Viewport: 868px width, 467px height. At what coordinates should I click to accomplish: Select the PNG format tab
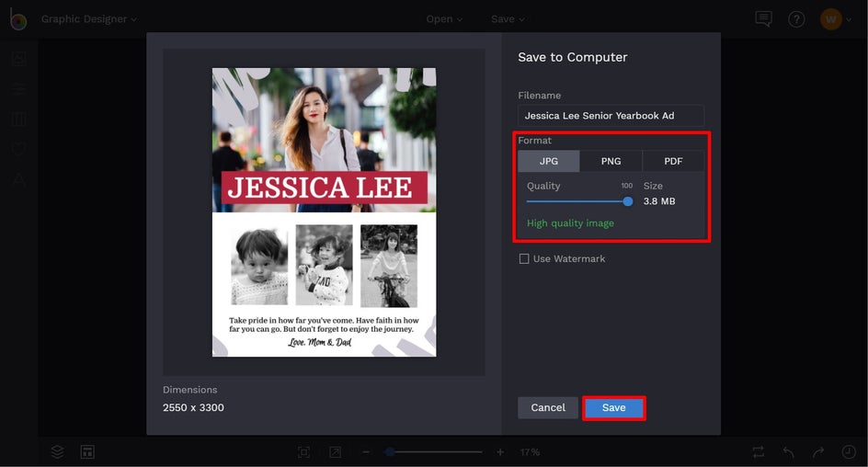pyautogui.click(x=611, y=161)
